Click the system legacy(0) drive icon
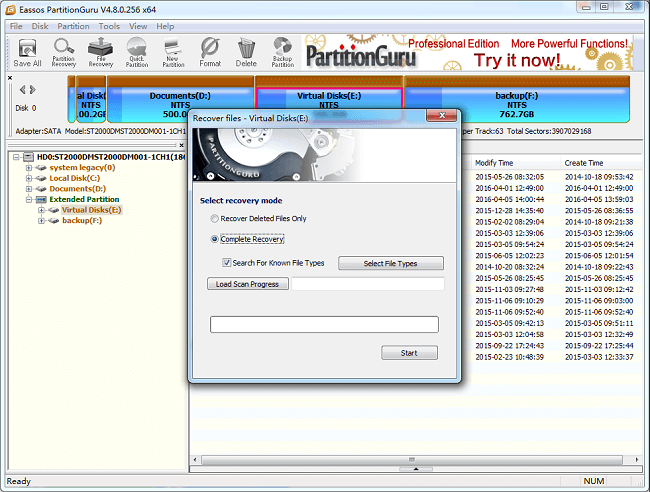Screen dimensions: 650x492 click(x=41, y=167)
